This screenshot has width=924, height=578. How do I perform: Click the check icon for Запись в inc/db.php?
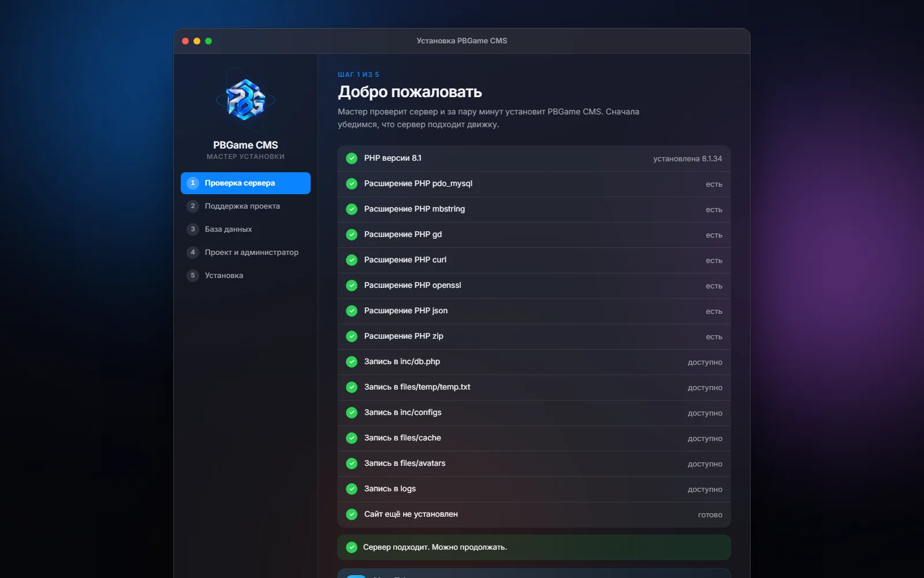352,362
